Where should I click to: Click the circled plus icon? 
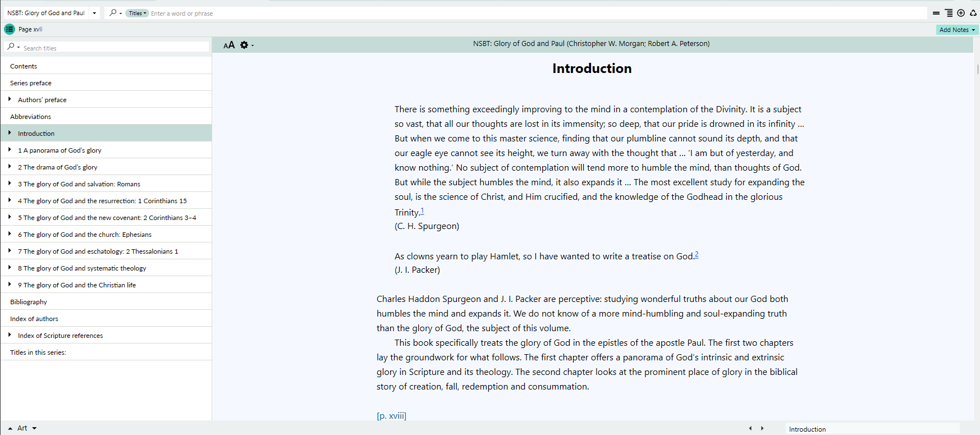point(961,13)
